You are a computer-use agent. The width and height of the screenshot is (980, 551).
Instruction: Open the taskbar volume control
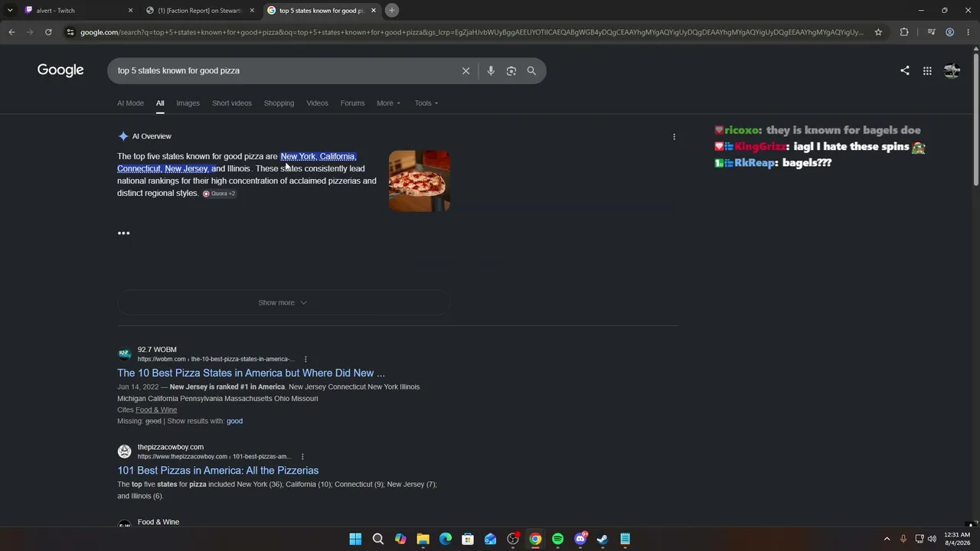click(x=932, y=539)
